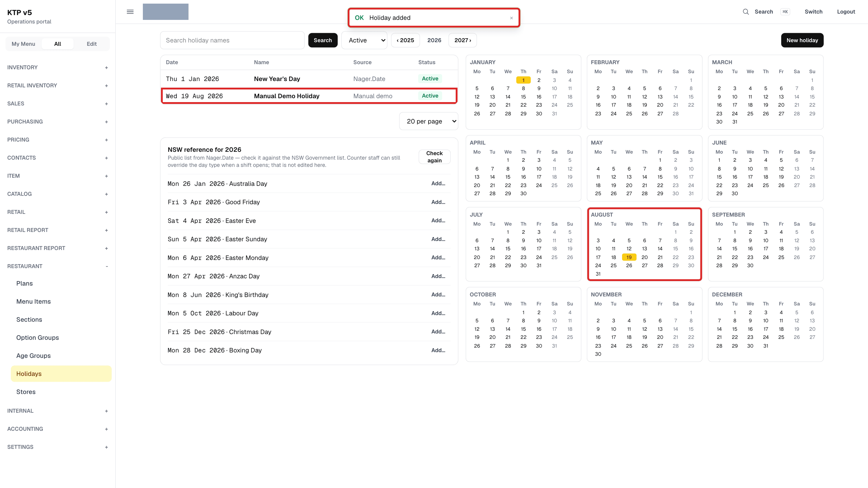The image size is (868, 488).
Task: Add King's Birthday from NSW reference
Action: (x=438, y=295)
